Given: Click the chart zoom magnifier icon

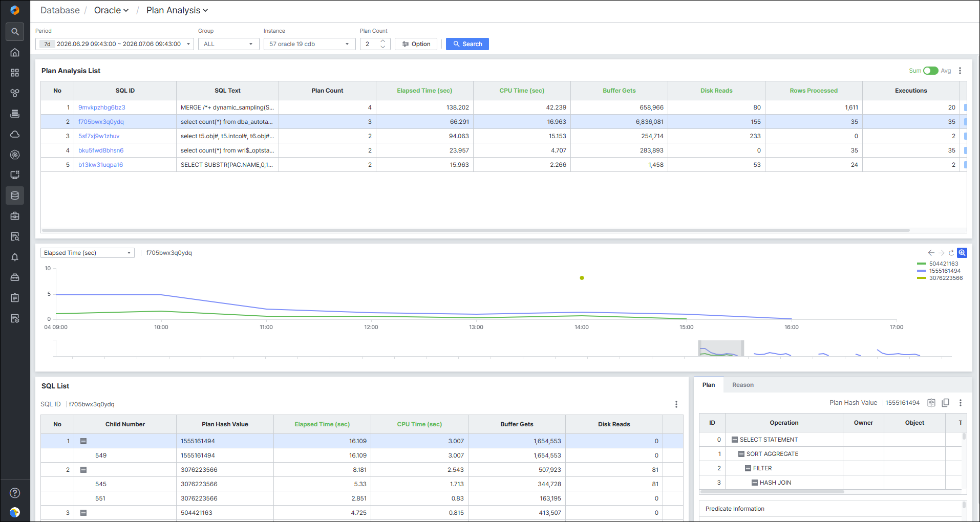Looking at the screenshot, I should point(962,253).
